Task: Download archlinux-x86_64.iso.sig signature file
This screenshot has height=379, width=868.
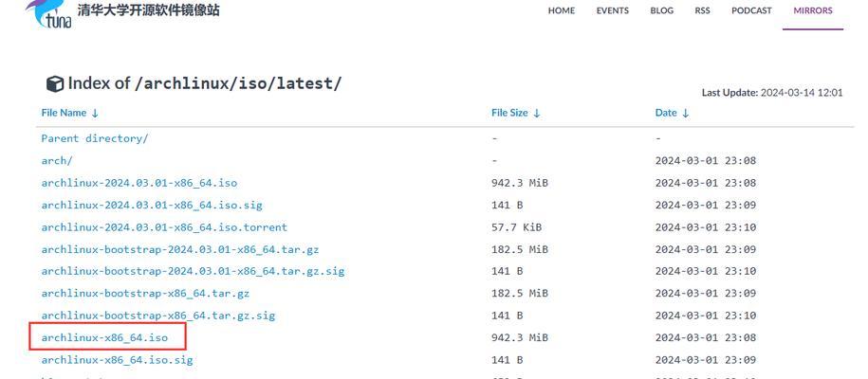Action: (117, 360)
